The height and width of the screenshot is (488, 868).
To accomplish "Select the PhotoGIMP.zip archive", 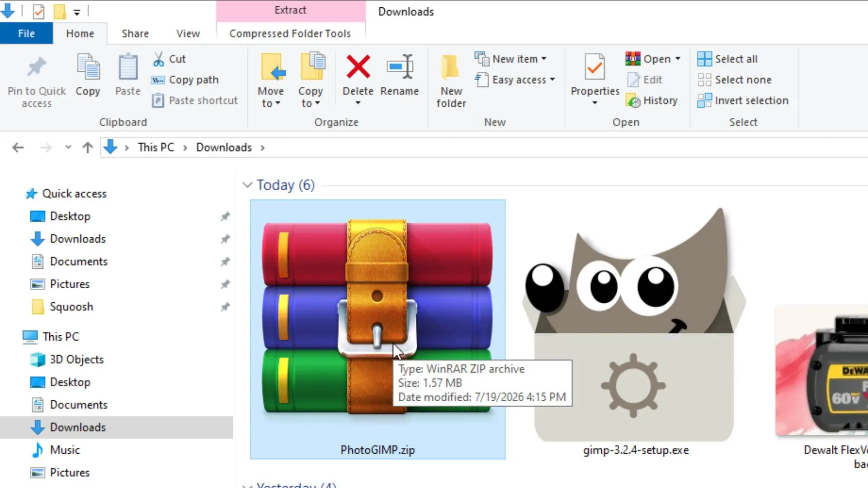I will 377,329.
